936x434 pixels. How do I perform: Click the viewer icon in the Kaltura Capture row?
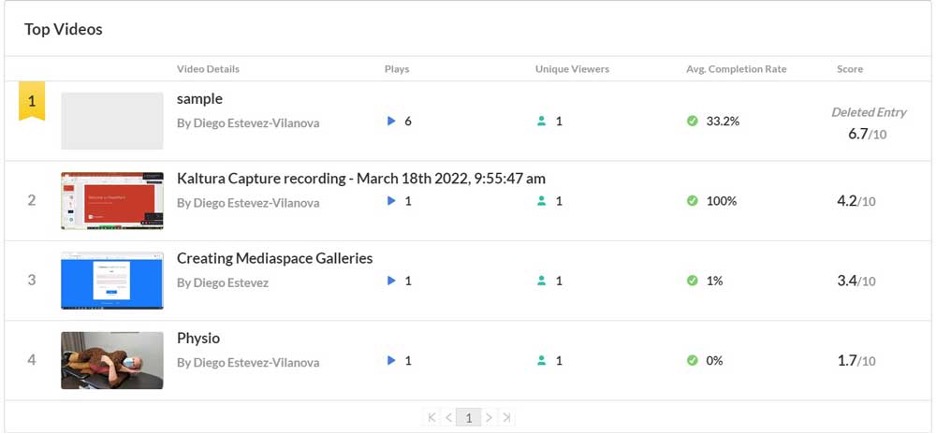(542, 201)
